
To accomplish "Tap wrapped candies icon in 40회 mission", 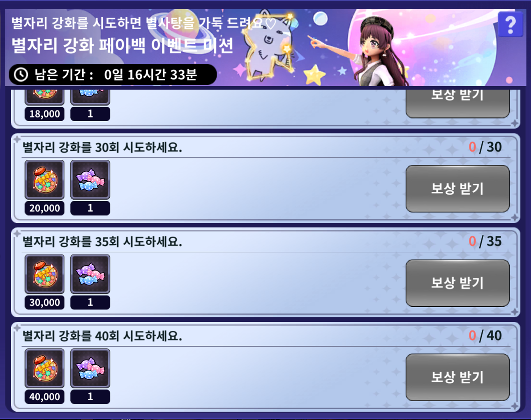I will click(90, 368).
